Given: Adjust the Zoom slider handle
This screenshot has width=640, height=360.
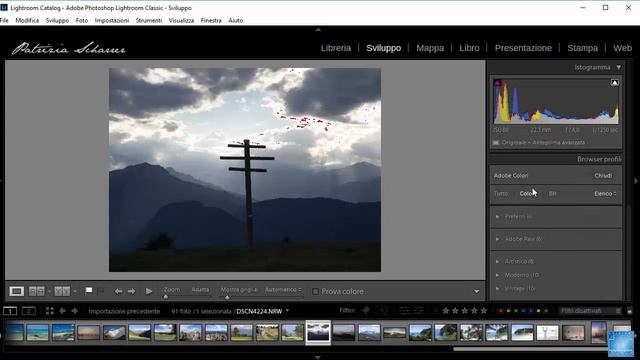Looking at the screenshot, I should 166,297.
